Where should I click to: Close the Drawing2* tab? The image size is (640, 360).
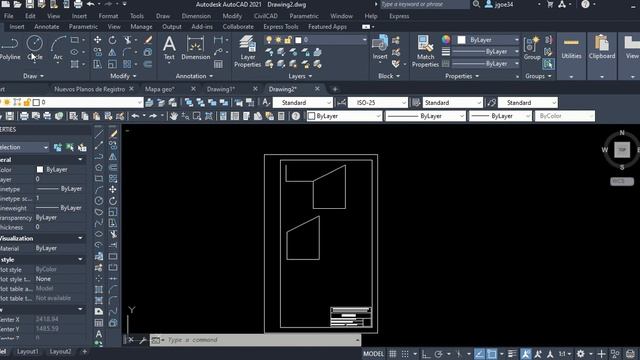pyautogui.click(x=317, y=89)
